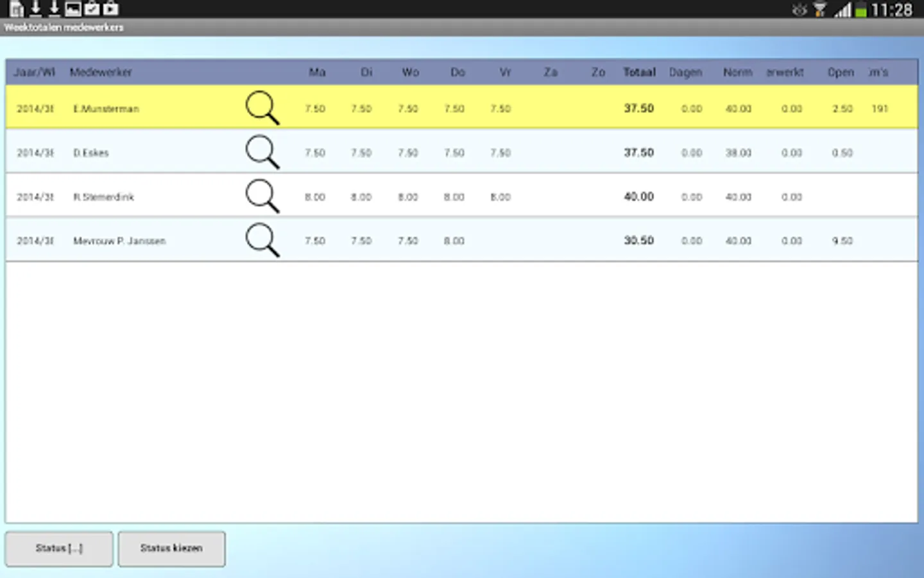Select employee name E.Munsterman
The height and width of the screenshot is (578, 924).
click(x=106, y=109)
